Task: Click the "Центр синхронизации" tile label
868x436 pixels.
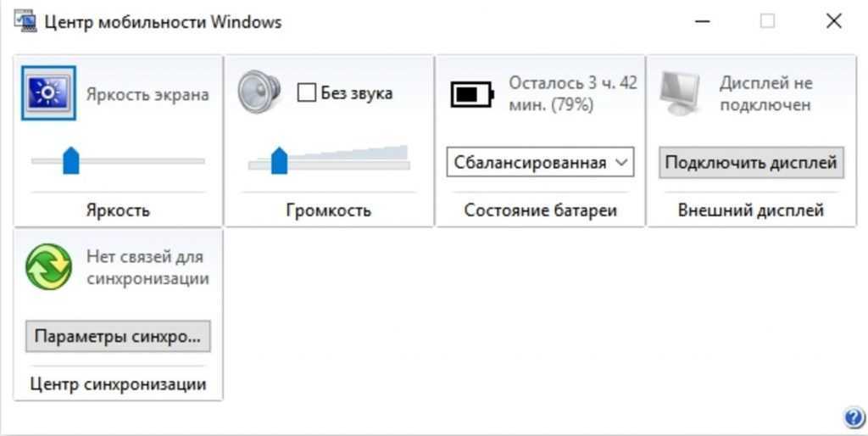Action: 118,384
